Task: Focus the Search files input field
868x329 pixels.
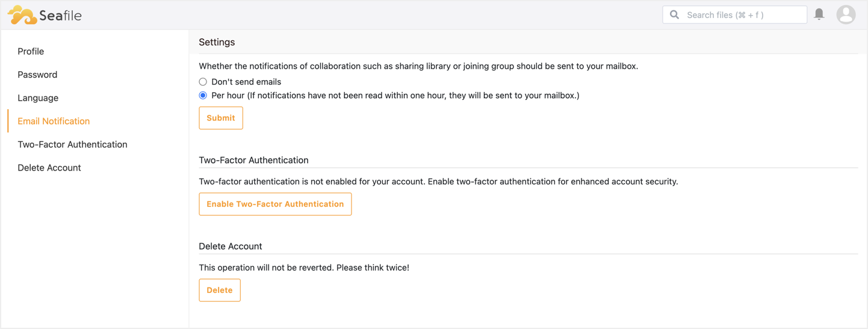Action: pos(734,14)
